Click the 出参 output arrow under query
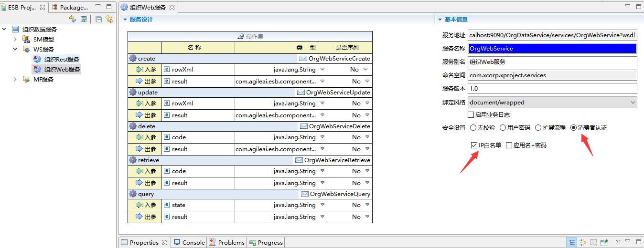 click(x=140, y=217)
